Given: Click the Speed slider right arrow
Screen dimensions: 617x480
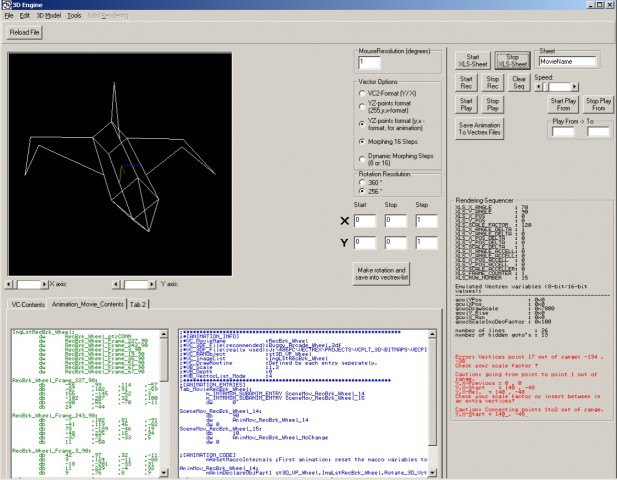Looking at the screenshot, I should [x=575, y=87].
